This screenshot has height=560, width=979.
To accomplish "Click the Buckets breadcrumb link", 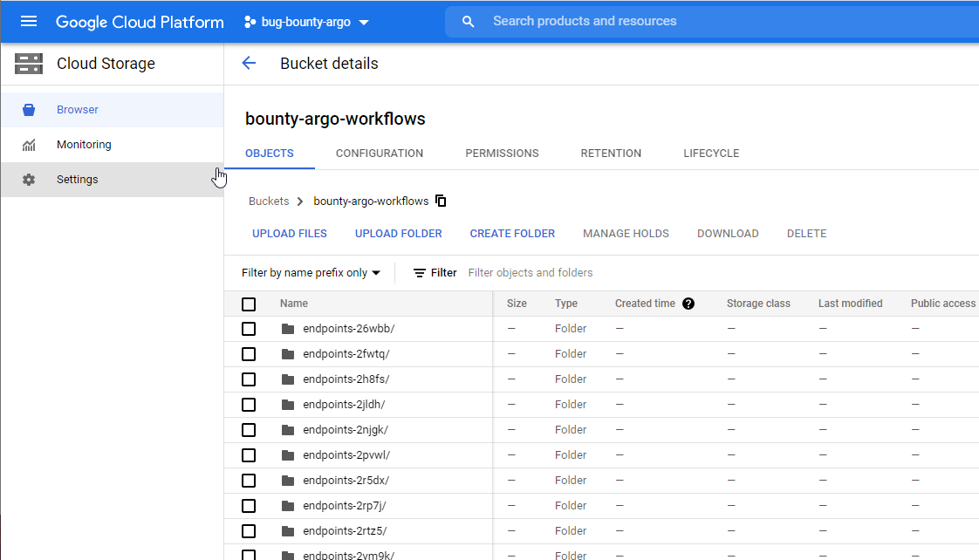I will (x=269, y=201).
